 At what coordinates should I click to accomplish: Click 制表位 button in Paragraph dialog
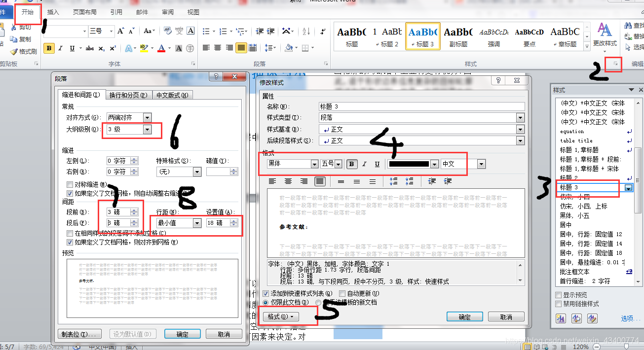click(x=80, y=334)
